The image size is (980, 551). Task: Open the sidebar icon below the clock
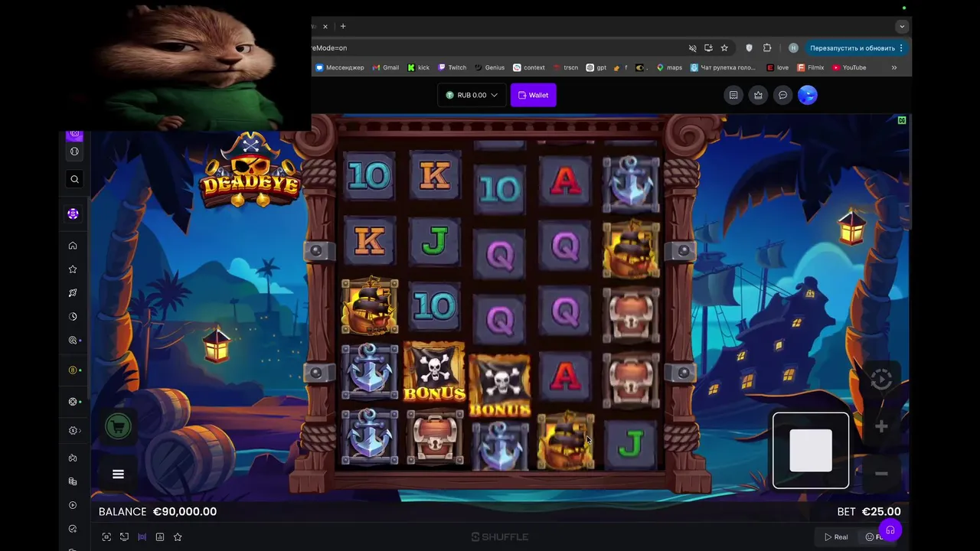tap(73, 341)
